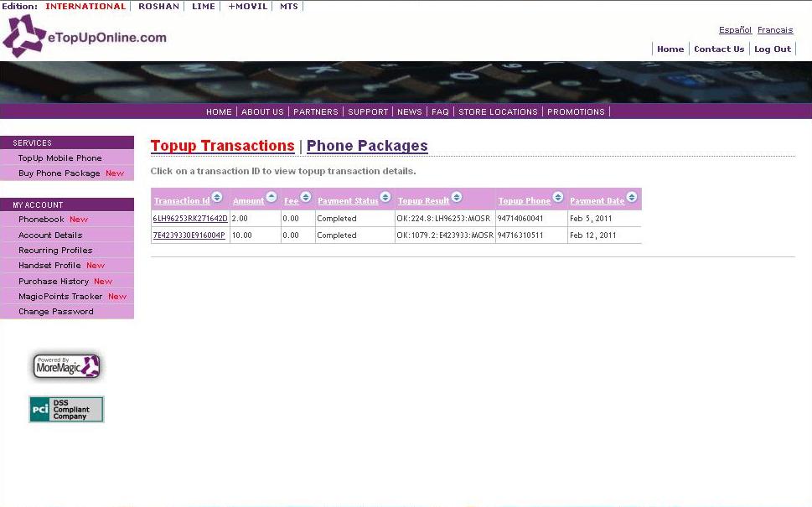Screen dimensions: 812x507
Task: Click the sort icon next to Transaction Id
Action: (x=217, y=197)
